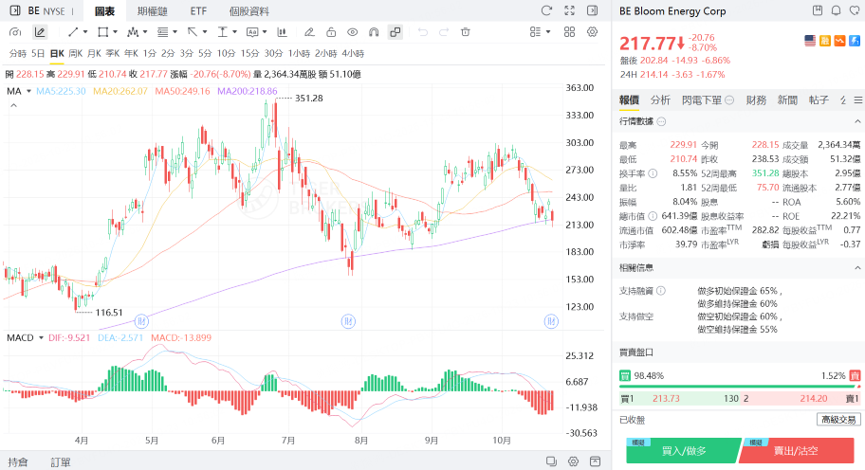Open the 分析 tab in quote panel
865x470 pixels.
click(x=660, y=100)
